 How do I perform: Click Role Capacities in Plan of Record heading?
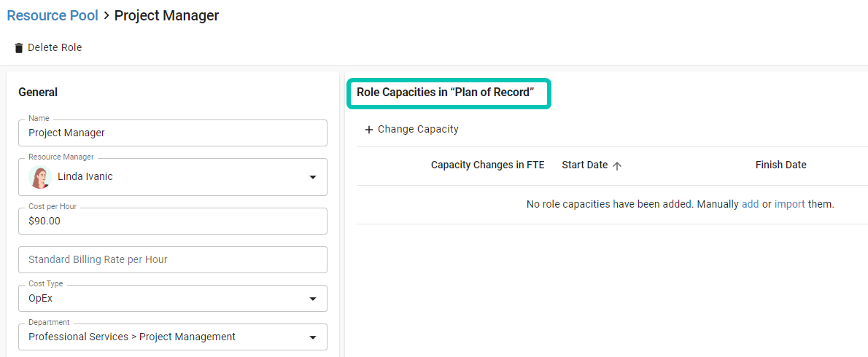(445, 93)
